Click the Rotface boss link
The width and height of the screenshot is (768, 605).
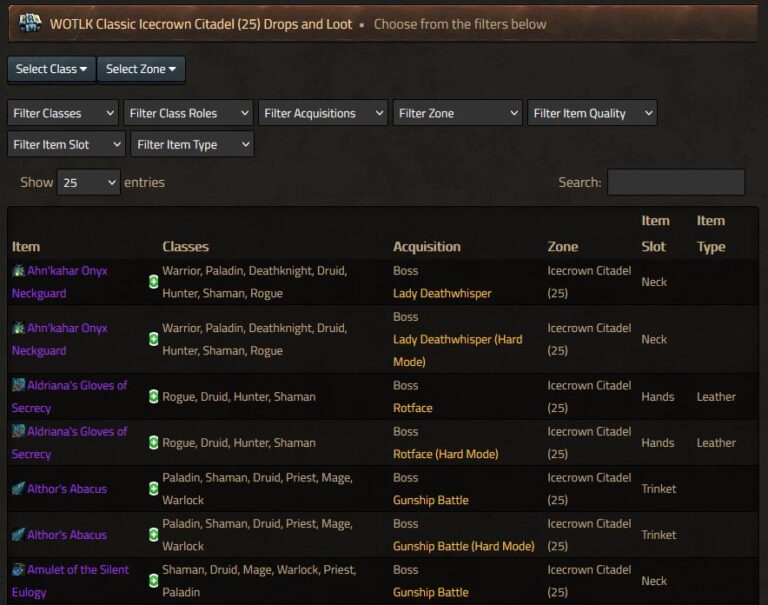(413, 408)
